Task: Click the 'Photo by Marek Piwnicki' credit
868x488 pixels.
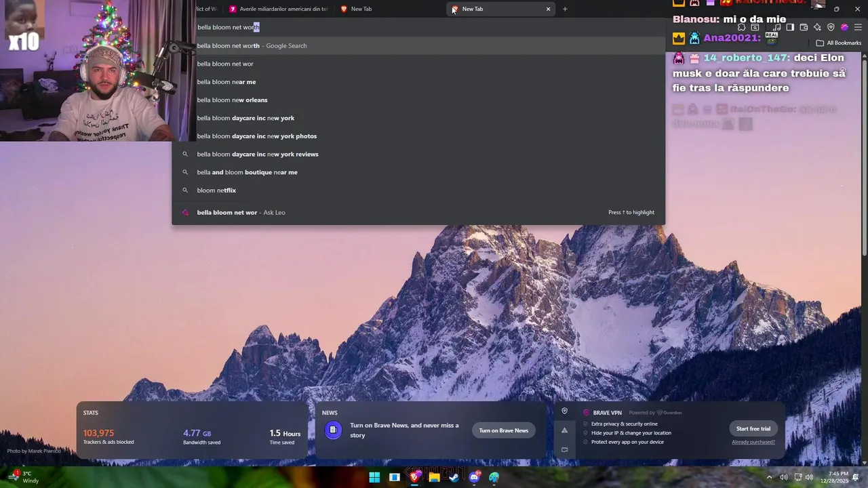Action: point(34,451)
